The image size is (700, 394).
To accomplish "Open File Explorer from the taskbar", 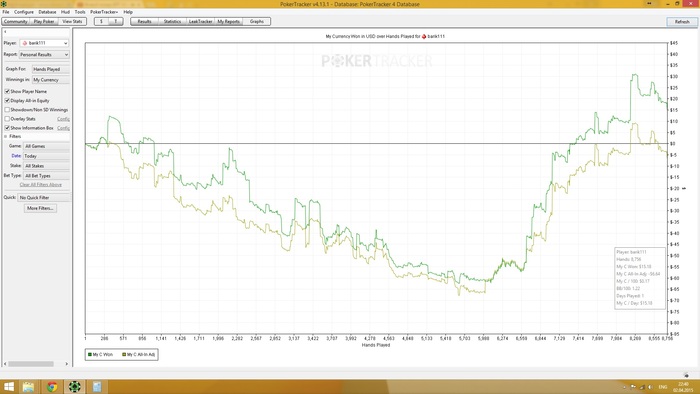I will [29, 386].
